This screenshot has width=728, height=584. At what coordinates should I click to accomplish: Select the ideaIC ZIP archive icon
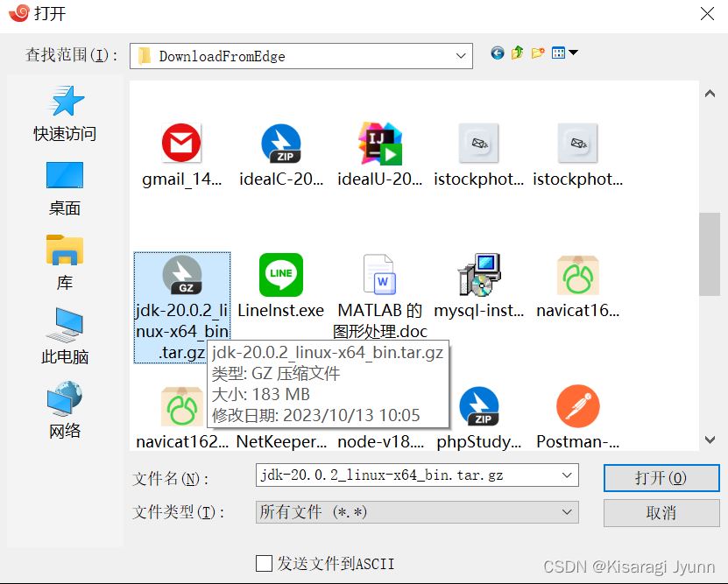coord(281,144)
